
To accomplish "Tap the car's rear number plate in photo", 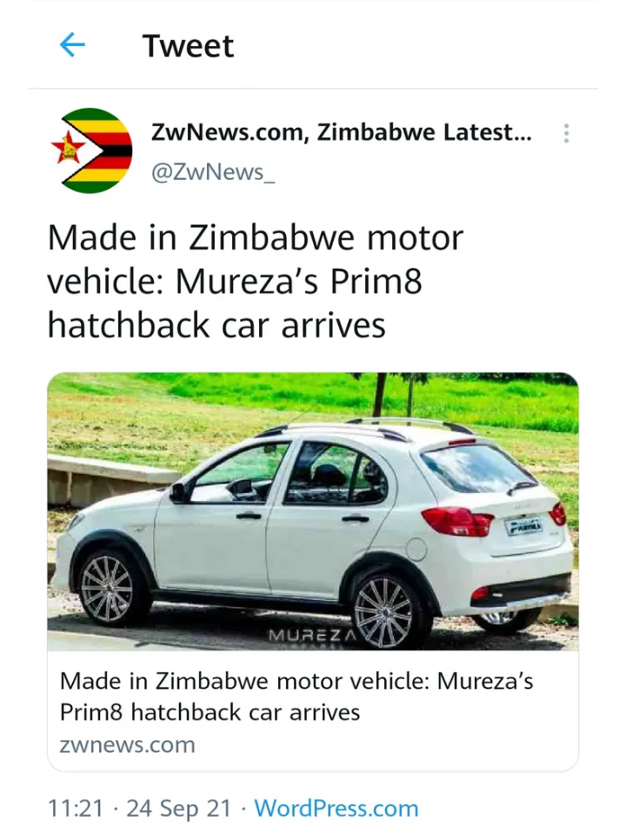I will coord(524,527).
